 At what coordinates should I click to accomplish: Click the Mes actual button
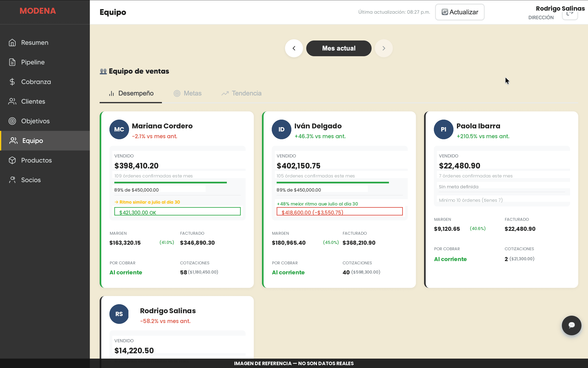point(339,48)
